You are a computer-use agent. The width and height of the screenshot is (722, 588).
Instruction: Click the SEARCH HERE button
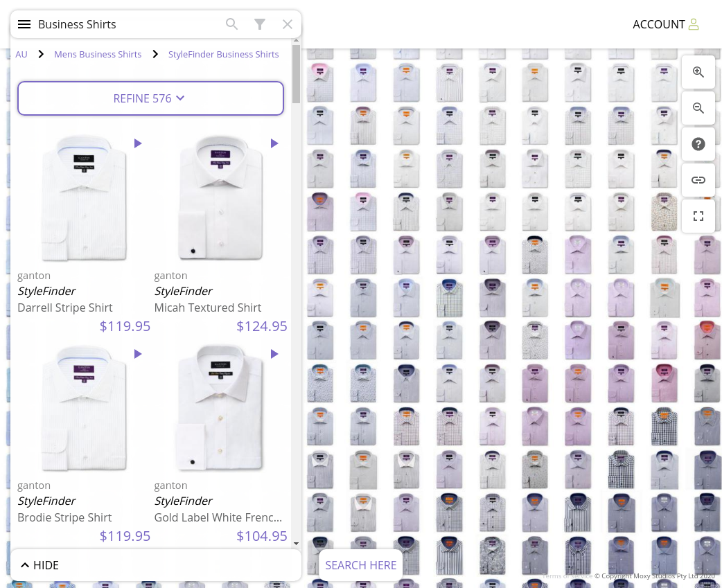[360, 565]
